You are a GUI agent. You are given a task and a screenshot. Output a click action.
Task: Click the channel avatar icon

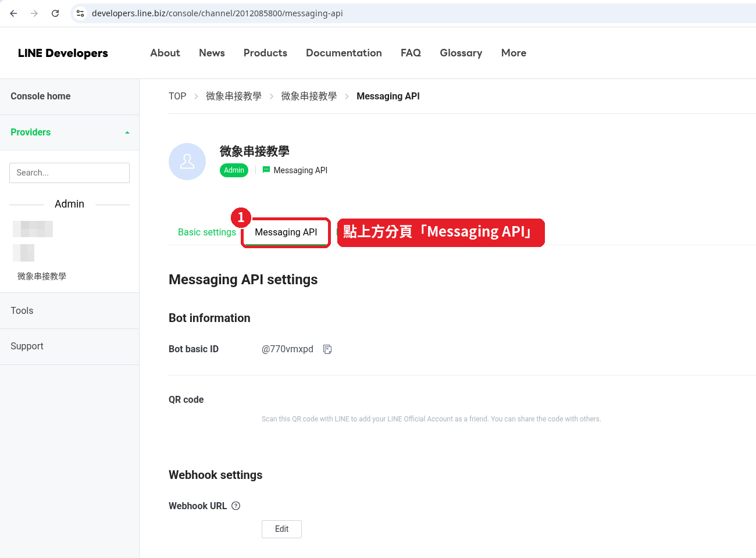tap(187, 162)
